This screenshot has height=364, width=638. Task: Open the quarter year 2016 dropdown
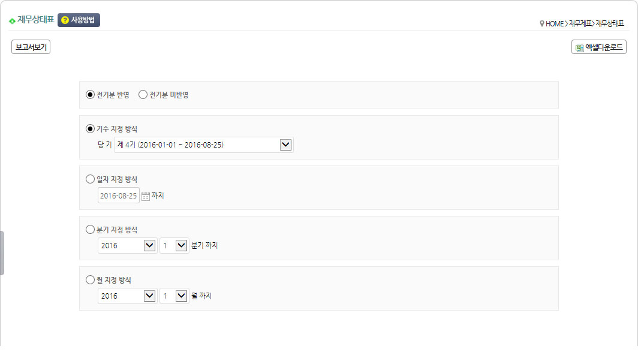tap(127, 246)
